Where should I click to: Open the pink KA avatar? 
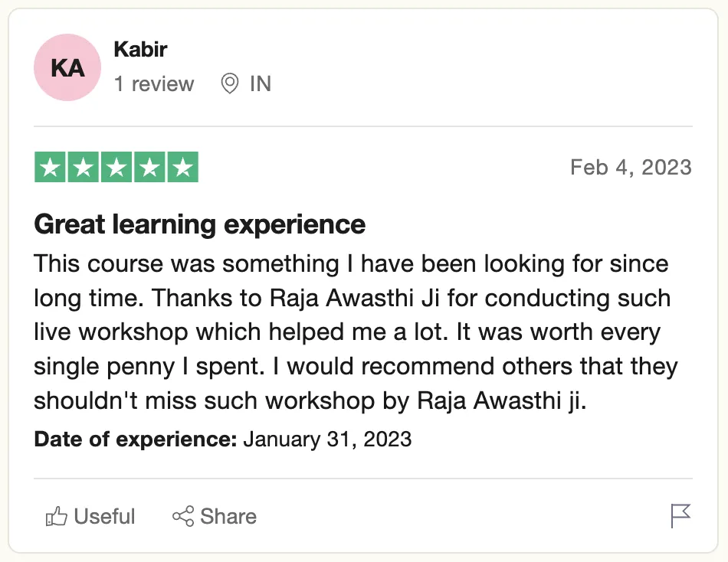click(67, 67)
